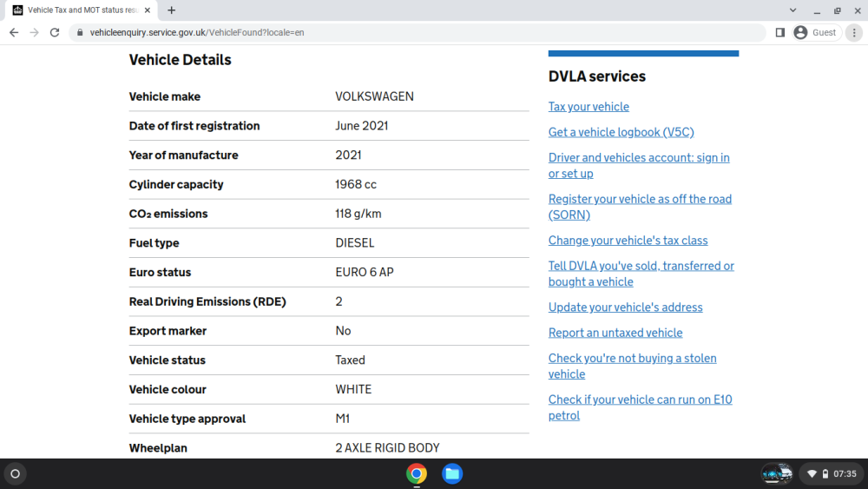Select the 118 g/km emissions value
The height and width of the screenshot is (489, 868).
(x=358, y=214)
